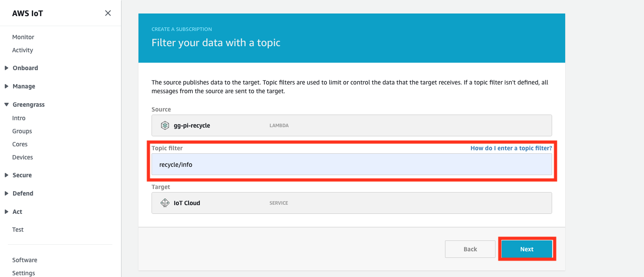
Task: Click the 'CREATE A SUBSCRIPTION' label
Action: click(x=182, y=29)
